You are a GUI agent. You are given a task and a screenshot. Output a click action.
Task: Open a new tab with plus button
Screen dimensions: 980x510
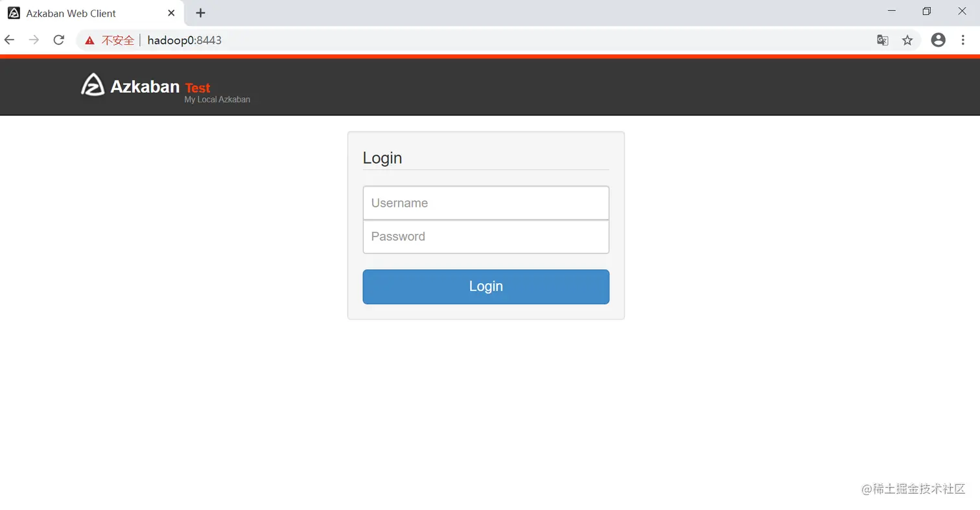pos(201,13)
